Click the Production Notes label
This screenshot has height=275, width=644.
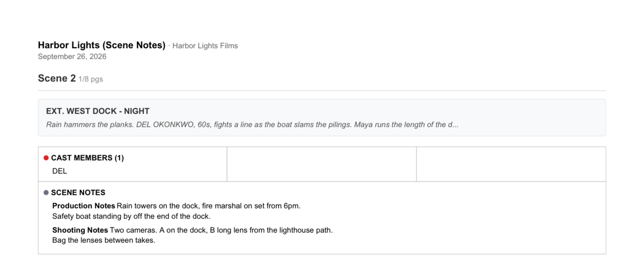(84, 206)
